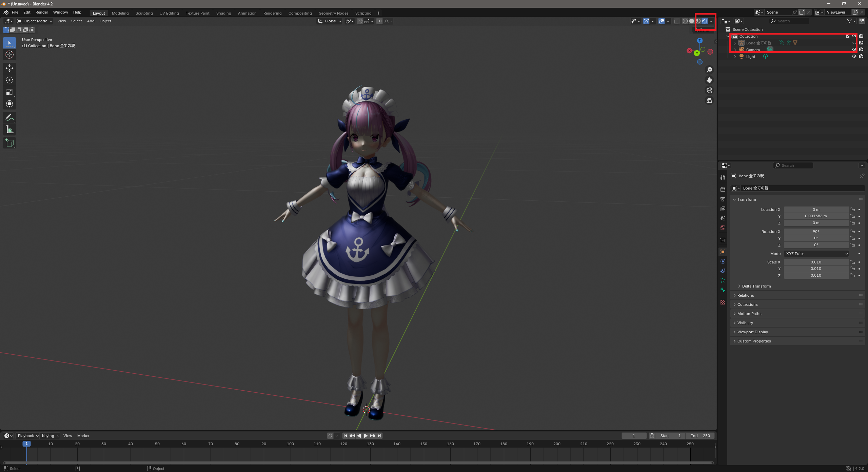
Task: Activate the Annotate tool
Action: [9, 118]
